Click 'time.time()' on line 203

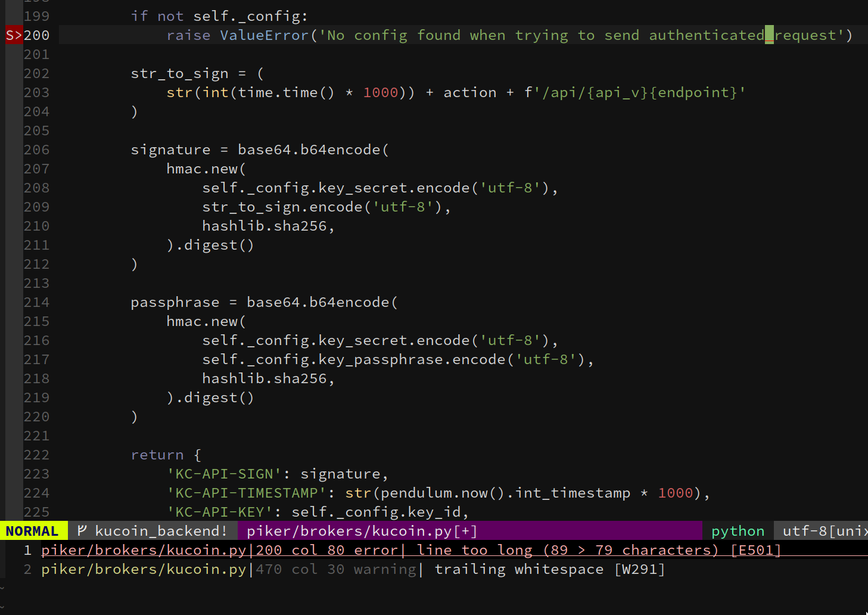[287, 92]
